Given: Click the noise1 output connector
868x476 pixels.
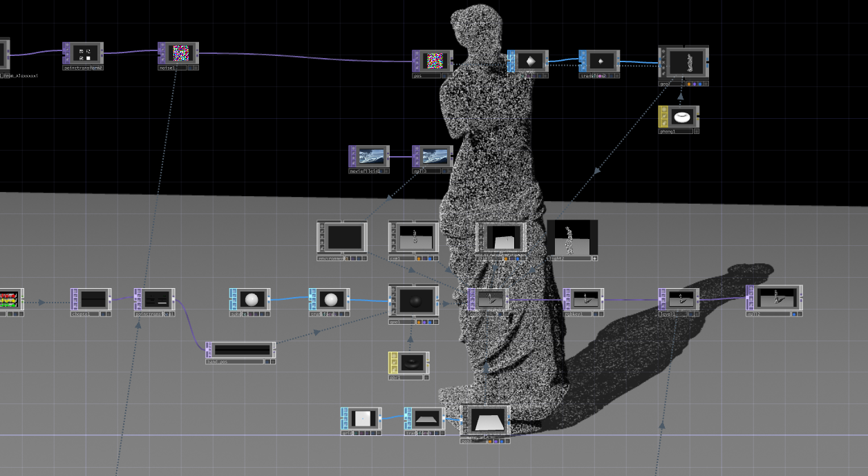Looking at the screenshot, I should [x=197, y=52].
